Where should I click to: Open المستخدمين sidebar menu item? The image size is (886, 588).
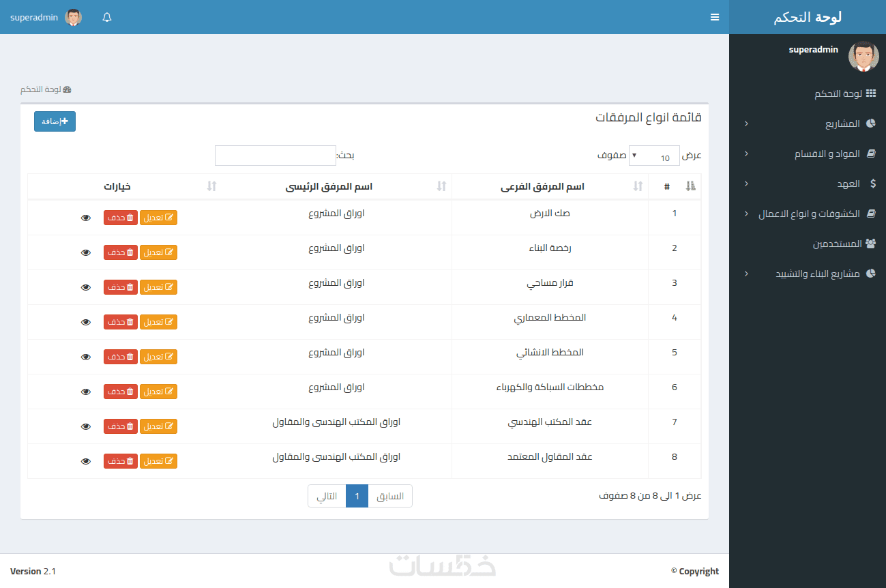pyautogui.click(x=808, y=244)
